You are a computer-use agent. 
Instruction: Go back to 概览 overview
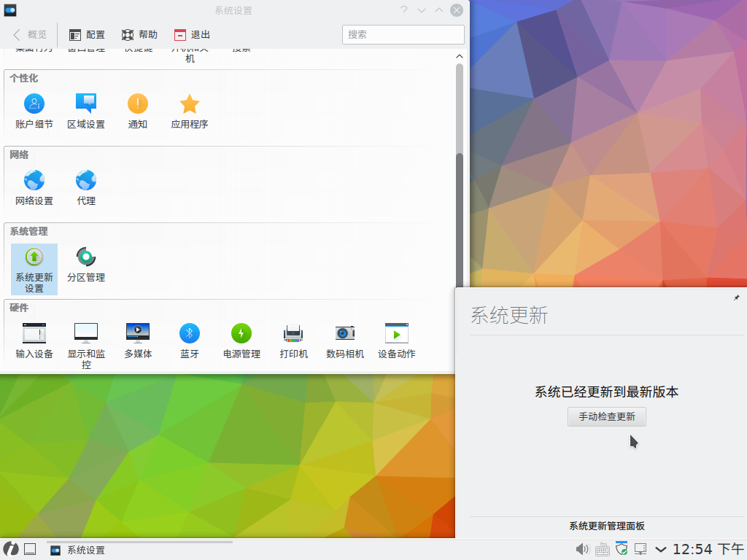(29, 35)
